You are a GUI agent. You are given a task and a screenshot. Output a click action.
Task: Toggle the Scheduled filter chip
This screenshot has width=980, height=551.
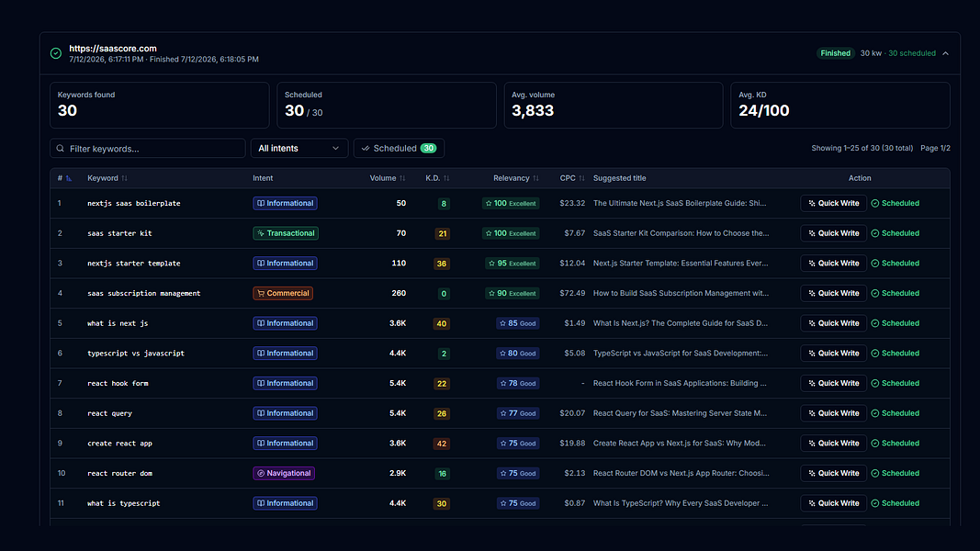pos(399,148)
